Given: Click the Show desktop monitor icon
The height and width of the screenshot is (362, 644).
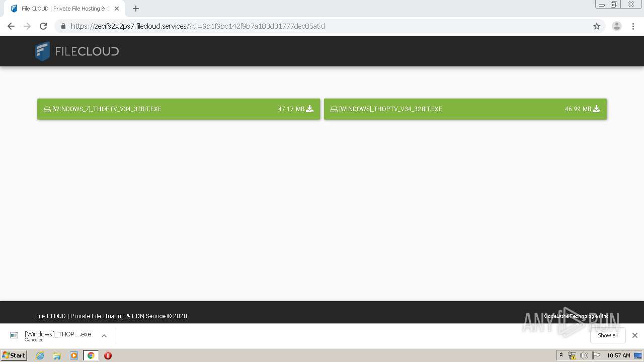Looking at the screenshot, I should coord(638,355).
